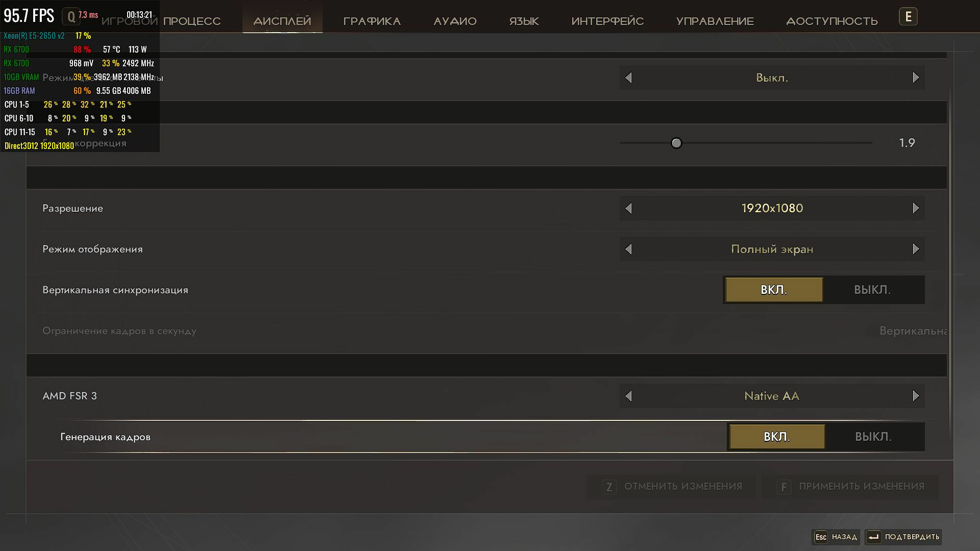Click ОТМЕНИТЬ ИЗМЕНЕНИЯ button
This screenshot has height=551, width=980.
[x=672, y=487]
